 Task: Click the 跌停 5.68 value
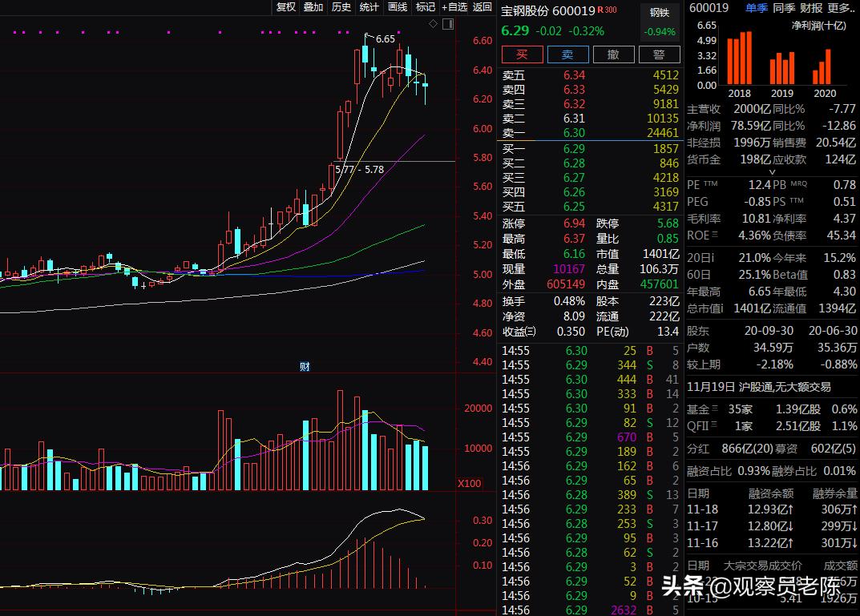(x=668, y=223)
